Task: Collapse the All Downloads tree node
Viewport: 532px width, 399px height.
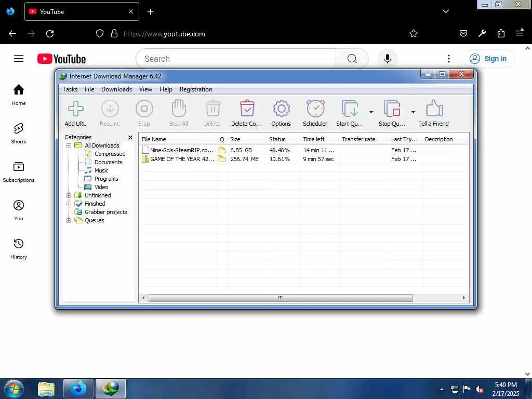Action: coord(69,145)
